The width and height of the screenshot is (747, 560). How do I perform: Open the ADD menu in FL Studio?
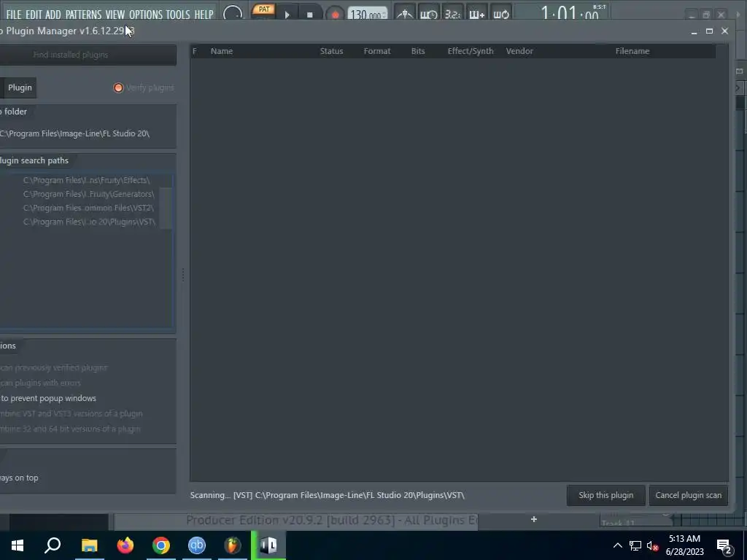[53, 15]
